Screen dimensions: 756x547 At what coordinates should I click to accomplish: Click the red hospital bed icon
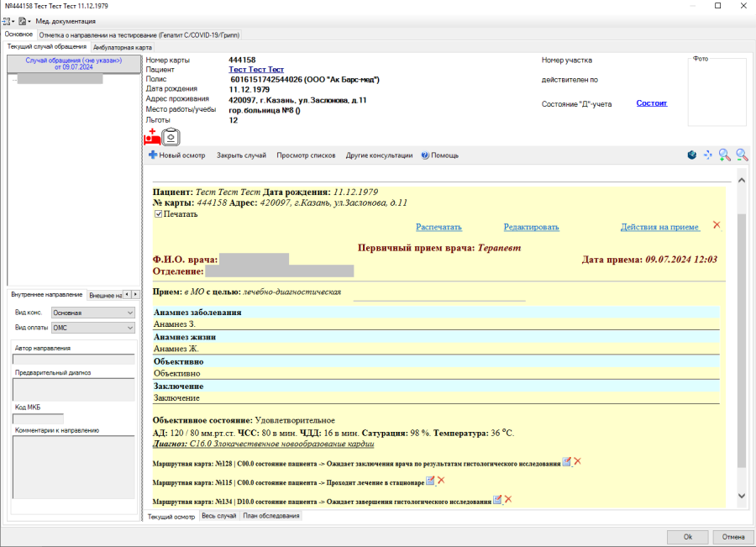pos(152,137)
